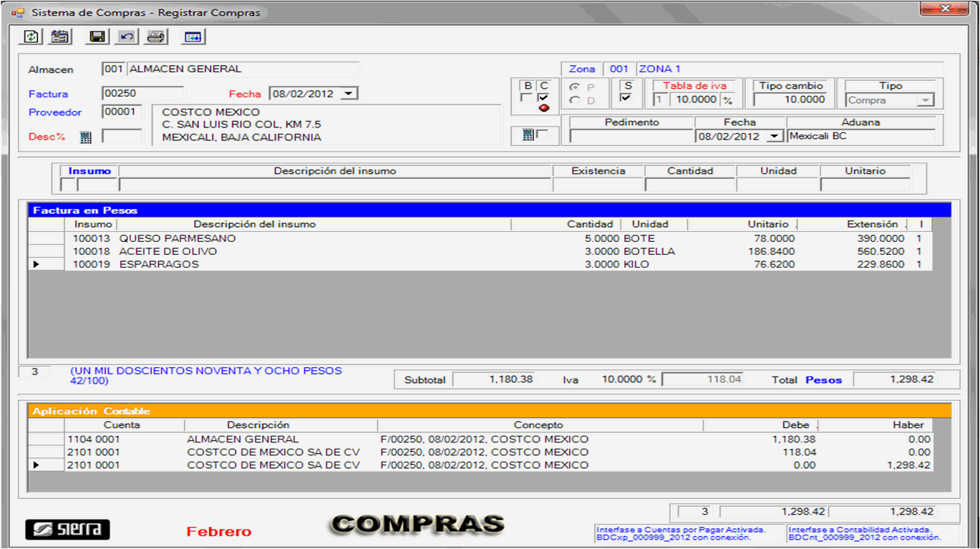This screenshot has height=549, width=980.
Task: Select the D radio button
Action: [x=575, y=101]
